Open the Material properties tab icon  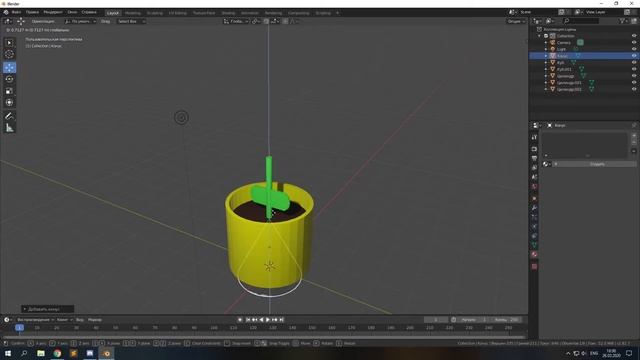point(534,254)
